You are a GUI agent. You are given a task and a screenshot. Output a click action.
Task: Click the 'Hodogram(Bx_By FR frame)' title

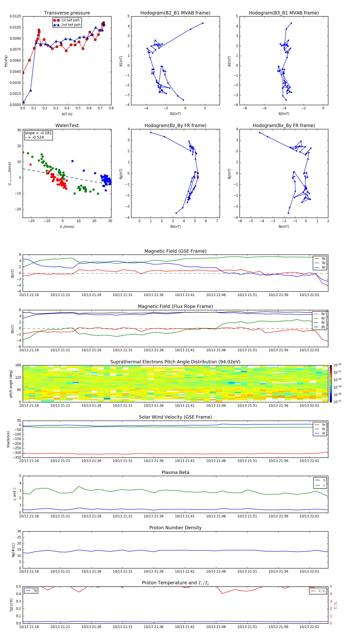click(284, 125)
